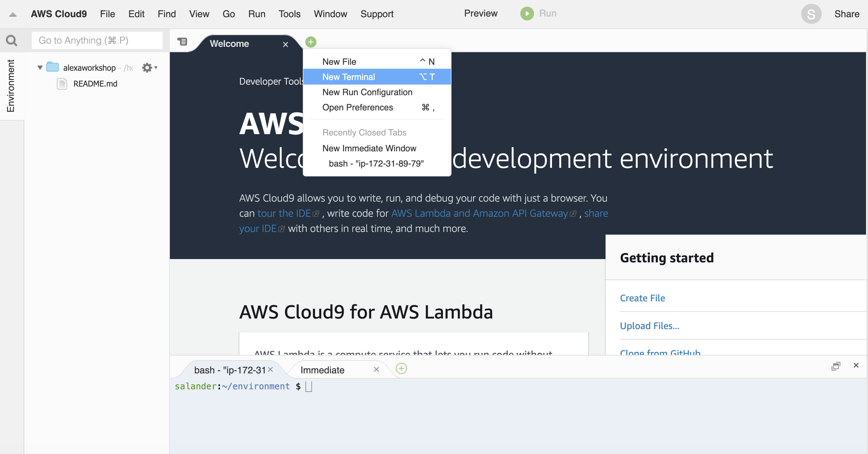
Task: Click the Share button
Action: pyautogui.click(x=847, y=14)
